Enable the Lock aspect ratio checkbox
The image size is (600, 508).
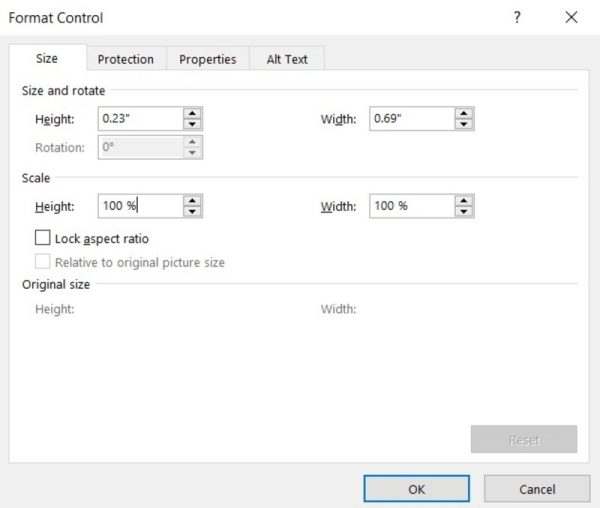click(42, 238)
